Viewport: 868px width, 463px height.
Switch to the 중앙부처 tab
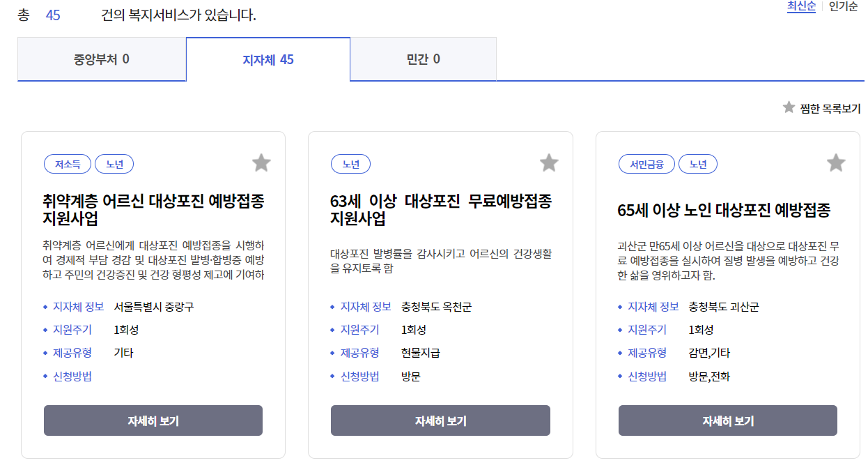pyautogui.click(x=102, y=59)
